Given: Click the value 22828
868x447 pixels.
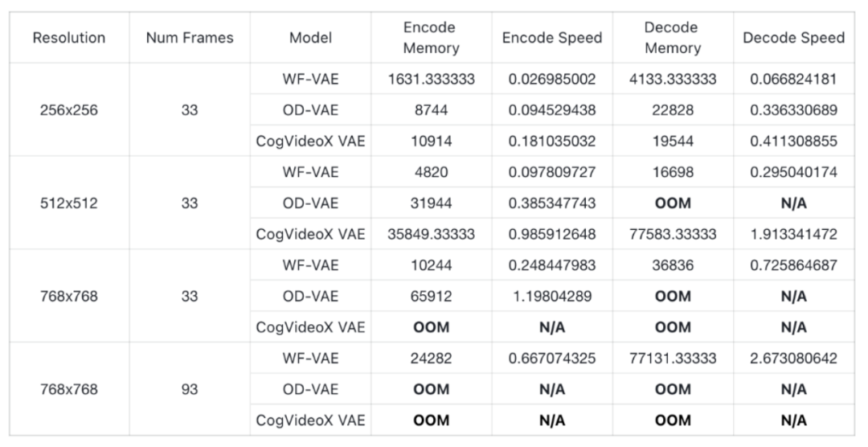Looking at the screenshot, I should click(673, 110).
